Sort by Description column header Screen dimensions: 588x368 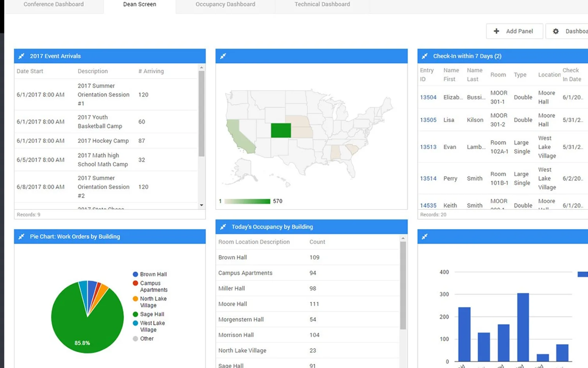(93, 71)
